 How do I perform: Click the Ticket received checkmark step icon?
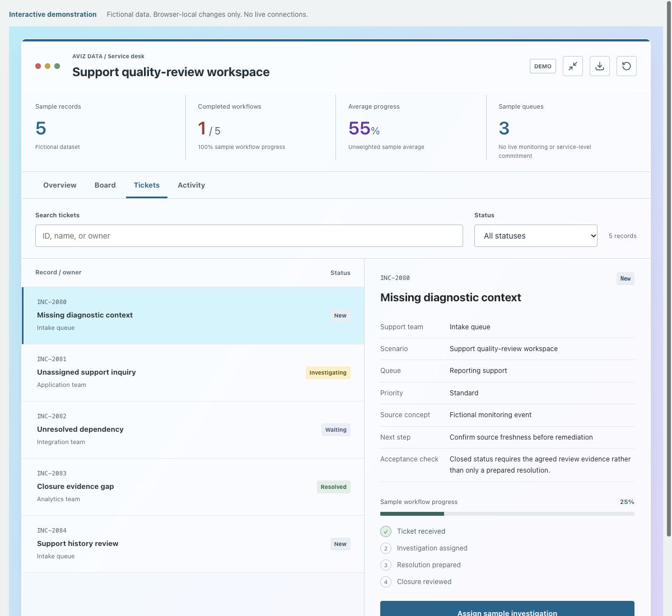(386, 531)
